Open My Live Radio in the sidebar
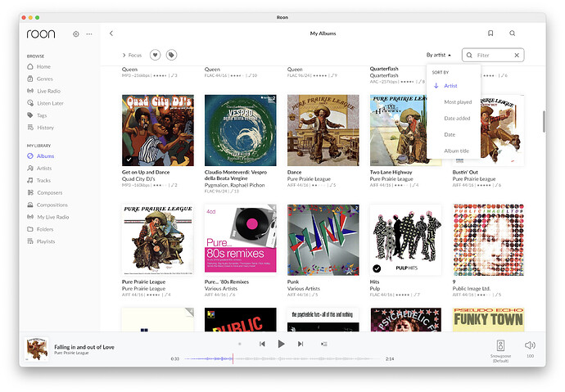 (x=48, y=217)
